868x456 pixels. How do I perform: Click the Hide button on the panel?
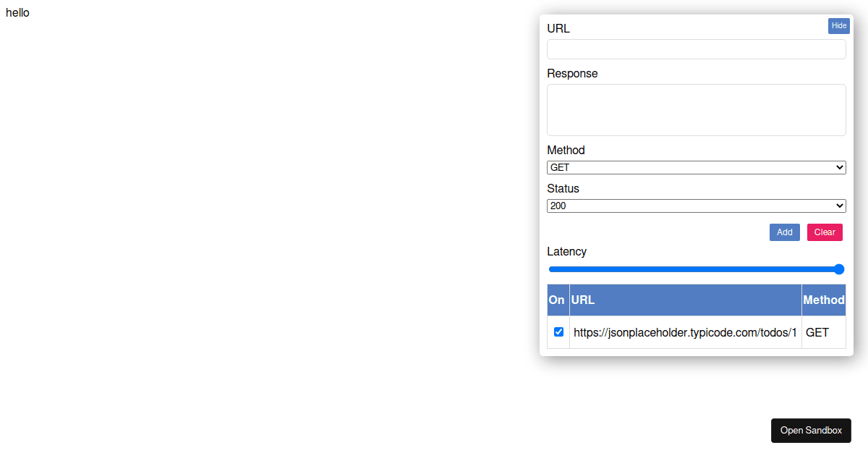pyautogui.click(x=838, y=26)
